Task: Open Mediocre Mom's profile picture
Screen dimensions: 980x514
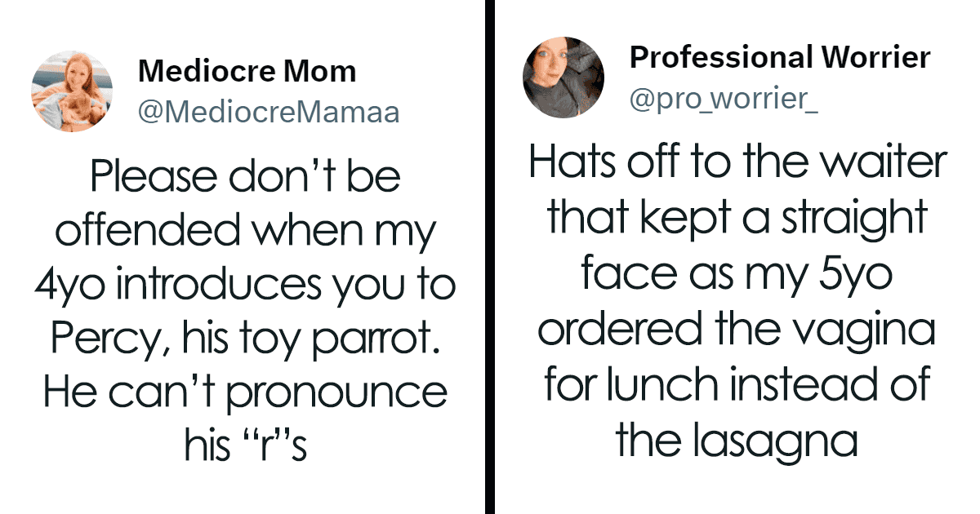Action: coord(73,91)
